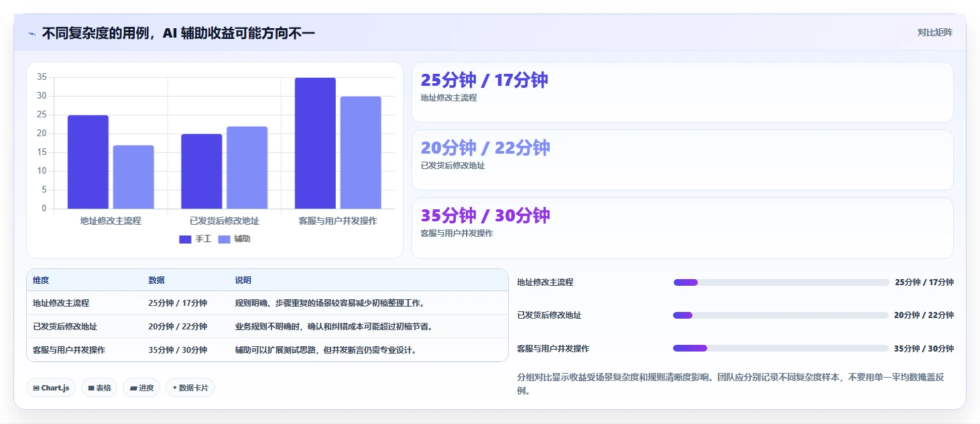Click the 35分钟 / 30分钟 value beside the progress bar
Viewport: 980px width, 424px height.
pyautogui.click(x=924, y=349)
